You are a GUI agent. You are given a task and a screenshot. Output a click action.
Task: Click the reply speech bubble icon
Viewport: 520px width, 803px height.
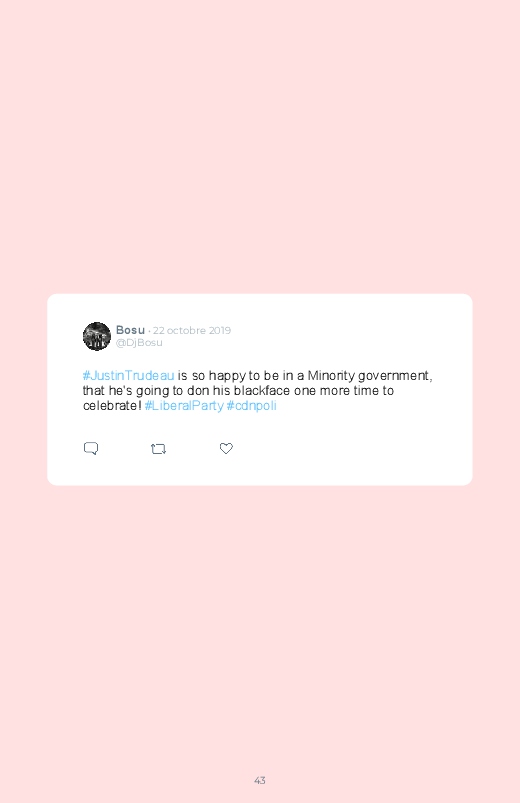coord(91,449)
